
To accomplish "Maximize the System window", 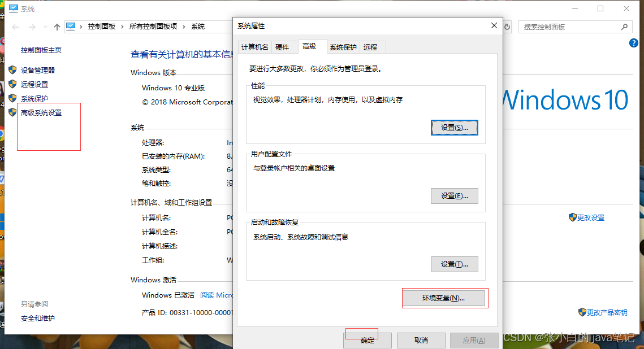I will pos(600,8).
